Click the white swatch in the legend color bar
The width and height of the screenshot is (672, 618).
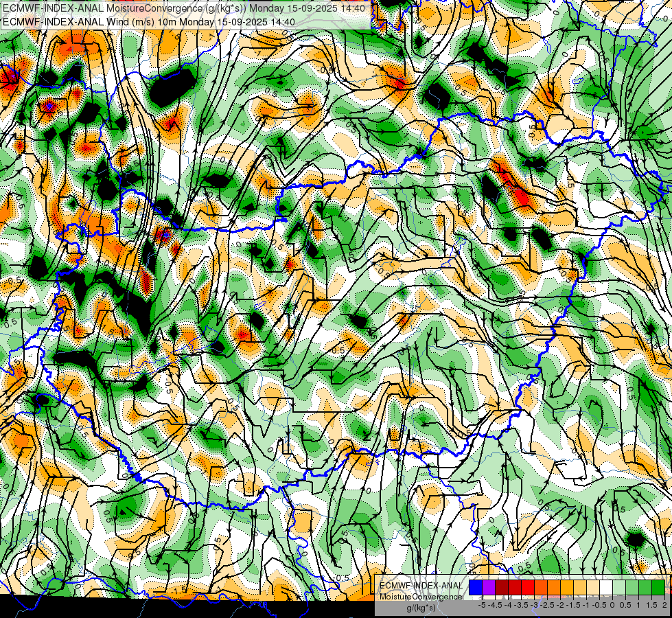pyautogui.click(x=606, y=587)
